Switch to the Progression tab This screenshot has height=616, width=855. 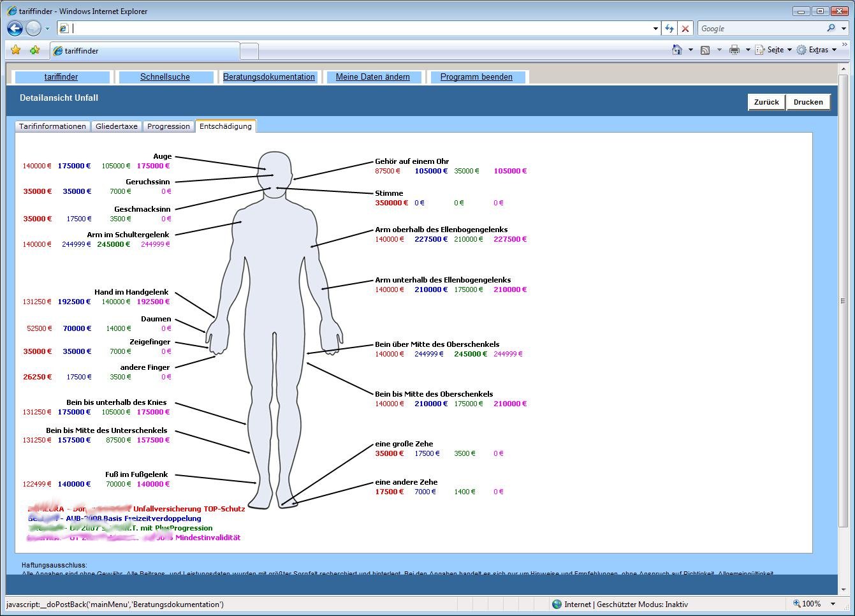tap(168, 126)
